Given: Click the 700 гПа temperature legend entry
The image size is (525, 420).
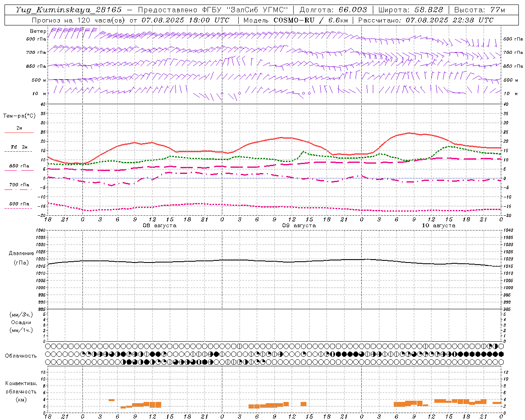Looking at the screenshot, I should (x=19, y=185).
